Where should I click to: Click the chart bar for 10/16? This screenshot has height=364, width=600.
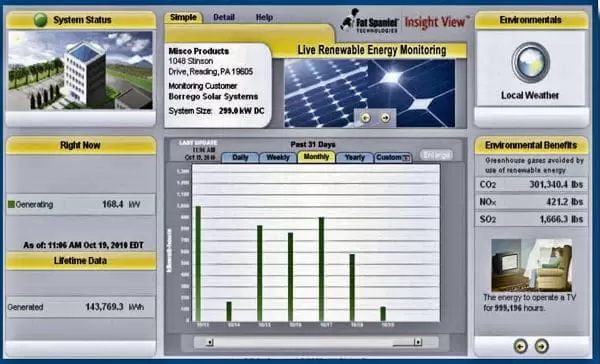(290, 277)
